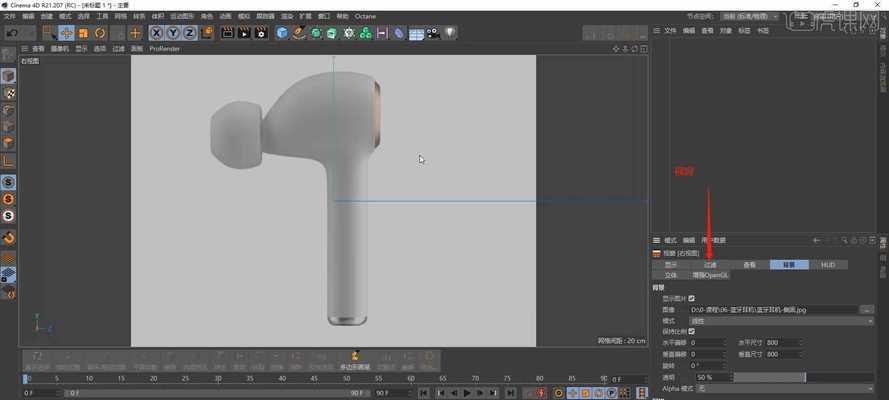Toggle the Z axis lock
889x400 pixels.
tap(189, 33)
